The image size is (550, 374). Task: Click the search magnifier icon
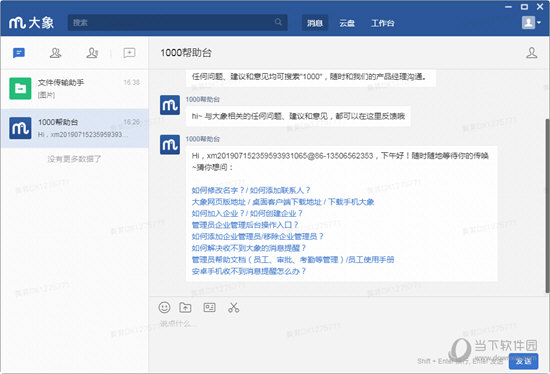click(x=278, y=22)
